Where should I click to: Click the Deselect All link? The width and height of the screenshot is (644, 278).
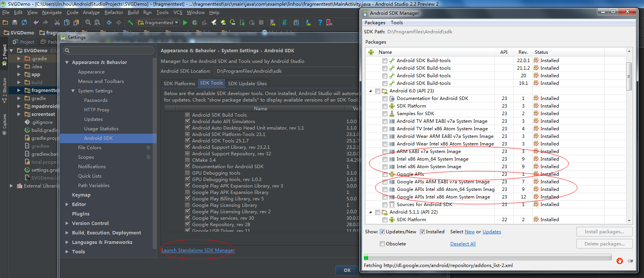click(x=463, y=244)
